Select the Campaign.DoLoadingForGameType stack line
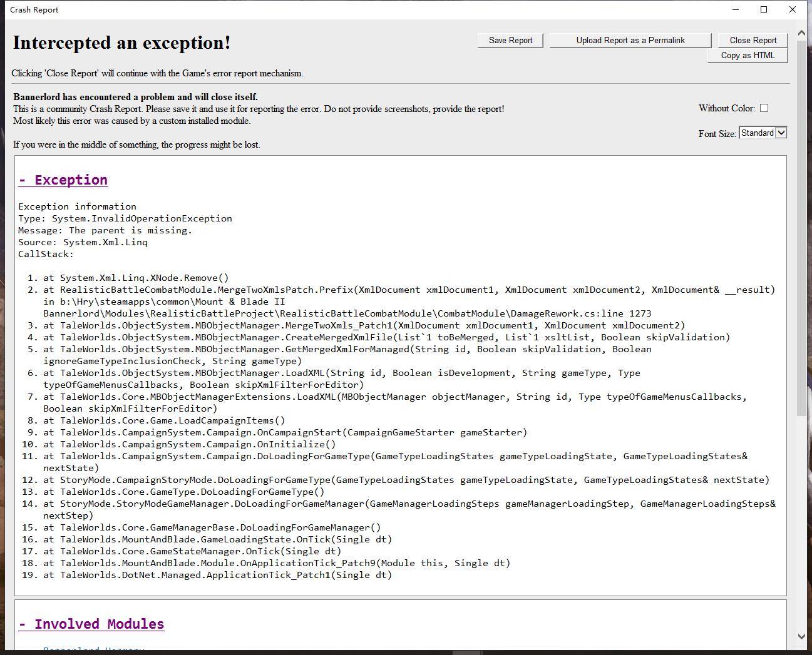This screenshot has height=655, width=812. pos(395,462)
